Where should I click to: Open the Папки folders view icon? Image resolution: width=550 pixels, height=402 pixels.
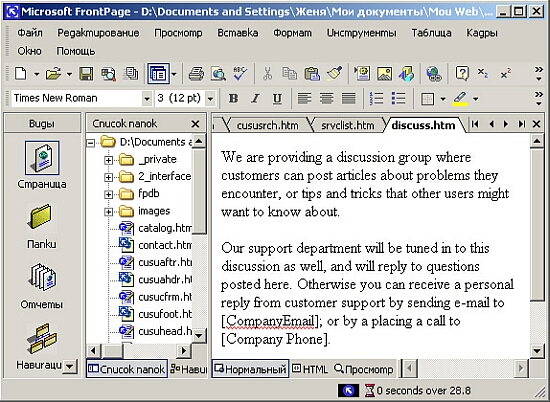tap(42, 226)
